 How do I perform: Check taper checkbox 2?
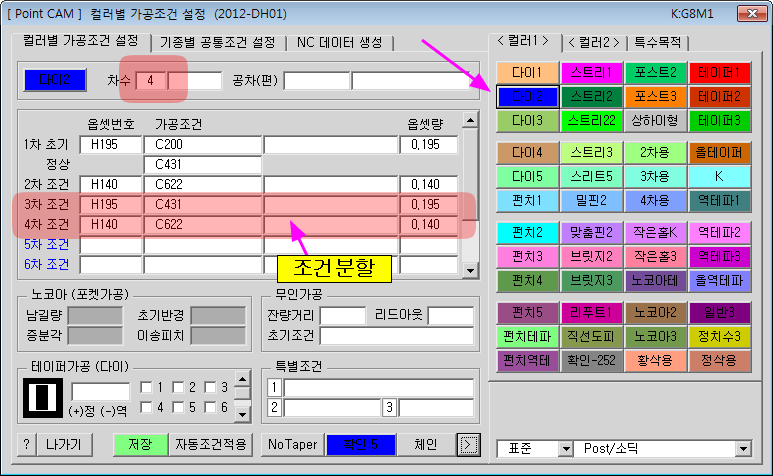(178, 387)
